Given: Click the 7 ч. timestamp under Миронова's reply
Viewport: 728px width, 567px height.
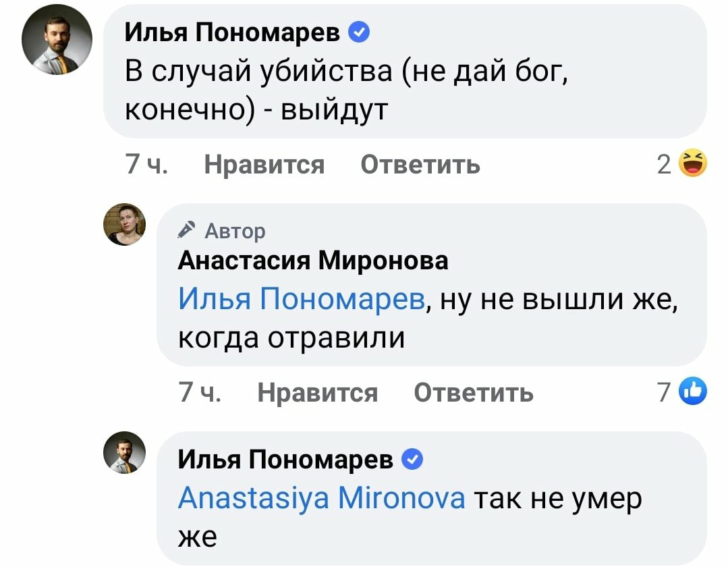Looking at the screenshot, I should click(x=200, y=392).
